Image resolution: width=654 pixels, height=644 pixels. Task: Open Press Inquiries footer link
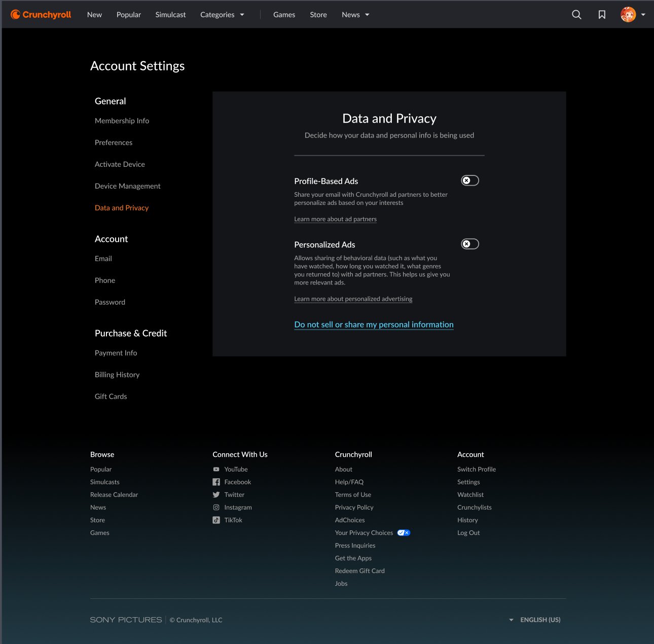355,546
